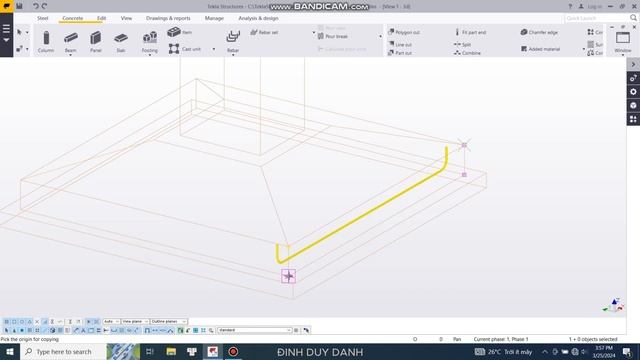Click the Split command
Screen dimensions: 640x360
click(462, 44)
